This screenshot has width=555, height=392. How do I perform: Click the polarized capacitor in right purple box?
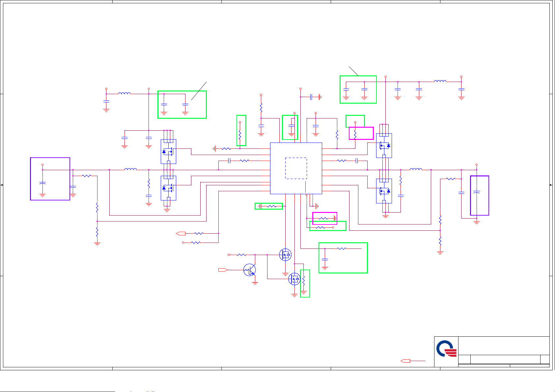coord(476,192)
